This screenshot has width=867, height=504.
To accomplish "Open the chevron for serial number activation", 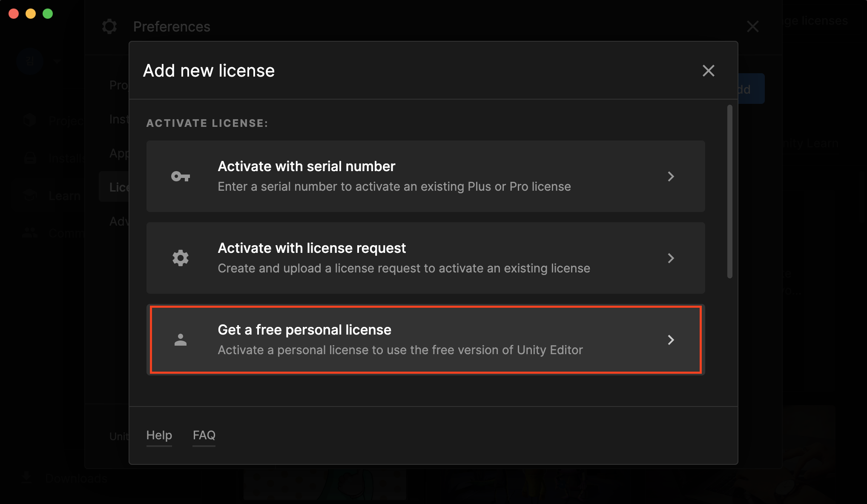I will (671, 176).
